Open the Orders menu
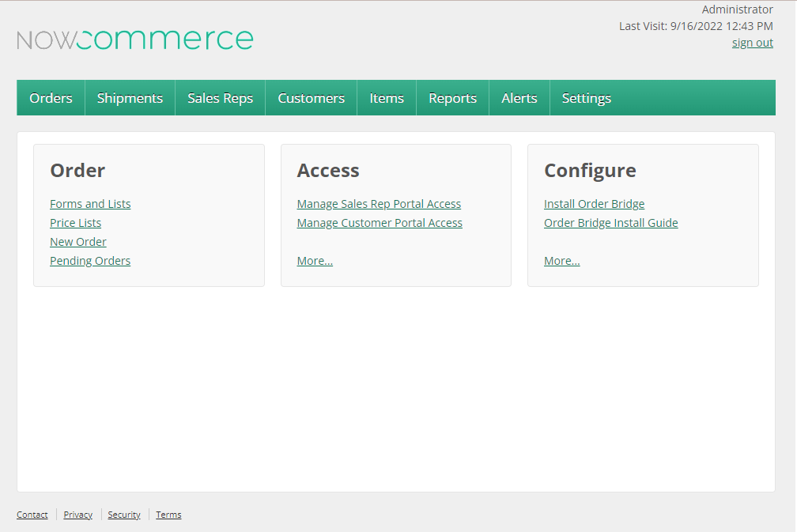The width and height of the screenshot is (797, 532). (51, 98)
